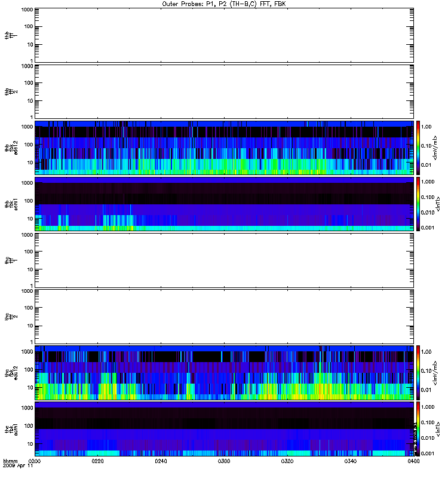This screenshot has height=478, width=448.
Task: Click the thc fbk scm1 spectrogram panel
Action: [x=224, y=429]
